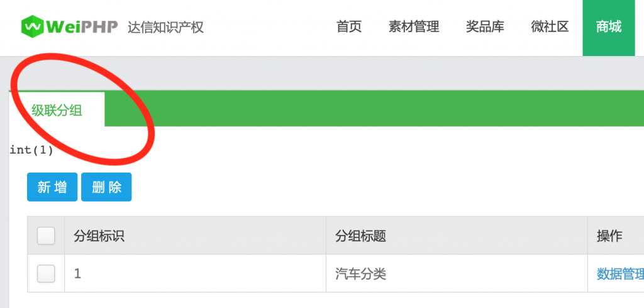Select 微社区 in the top menu
The image size is (644, 308).
click(x=550, y=27)
